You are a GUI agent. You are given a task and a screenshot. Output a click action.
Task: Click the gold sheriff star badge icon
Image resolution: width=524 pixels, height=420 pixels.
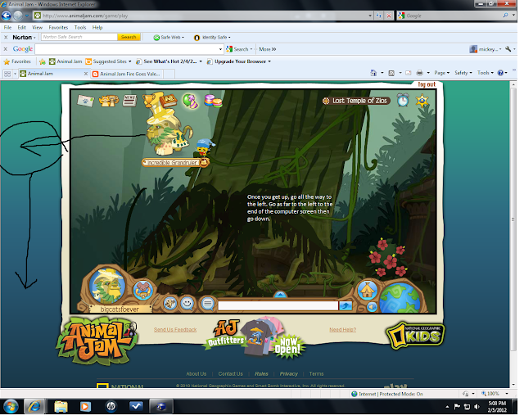pyautogui.click(x=422, y=101)
